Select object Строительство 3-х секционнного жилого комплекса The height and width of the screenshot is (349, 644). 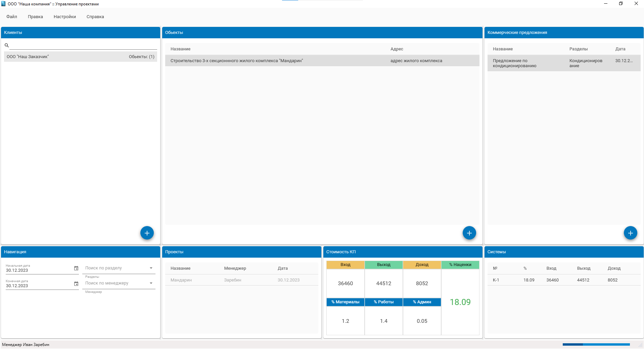pyautogui.click(x=322, y=61)
